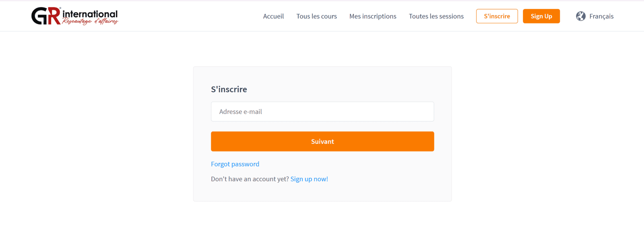The width and height of the screenshot is (644, 241).
Task: Follow the Sign up now! link
Action: coord(309,179)
